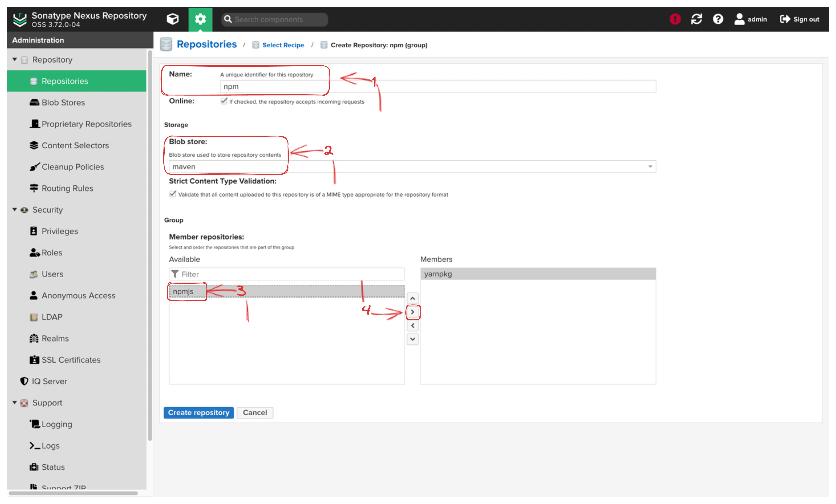This screenshot has width=836, height=504.
Task: Toggle Strict Content Type Validation checkbox
Action: tap(173, 194)
